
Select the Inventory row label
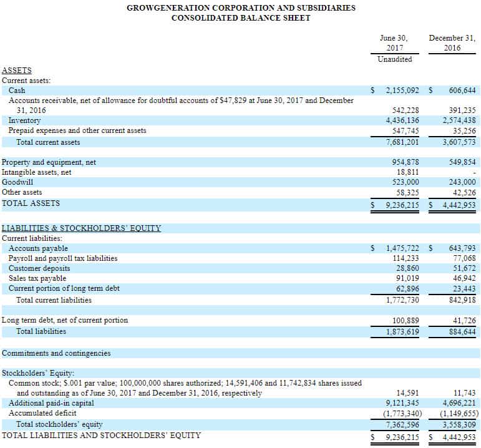click(x=24, y=120)
